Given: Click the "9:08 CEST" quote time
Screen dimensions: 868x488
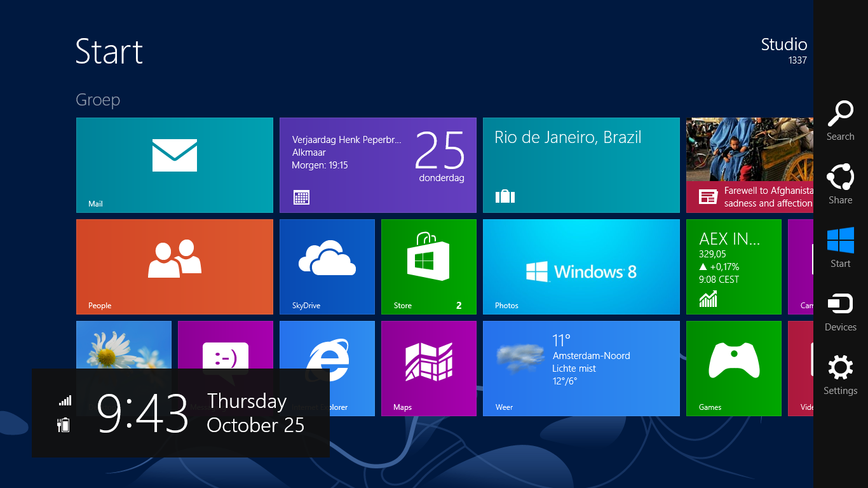Looking at the screenshot, I should tap(719, 280).
